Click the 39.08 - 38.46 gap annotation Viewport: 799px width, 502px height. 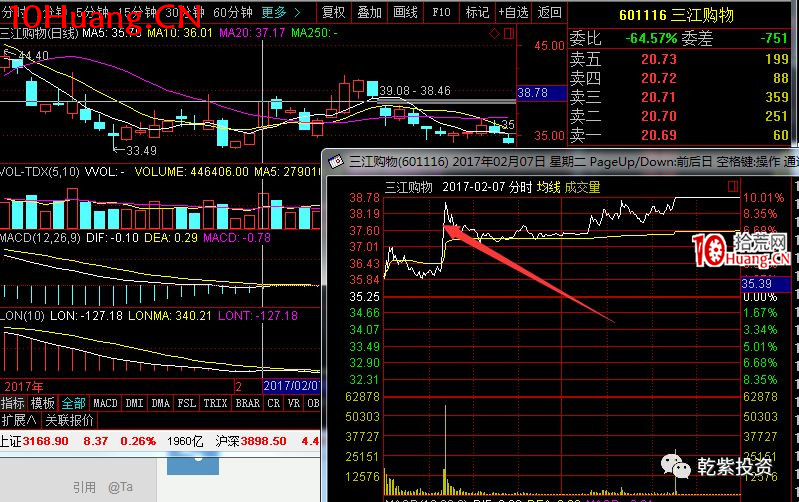pos(415,91)
